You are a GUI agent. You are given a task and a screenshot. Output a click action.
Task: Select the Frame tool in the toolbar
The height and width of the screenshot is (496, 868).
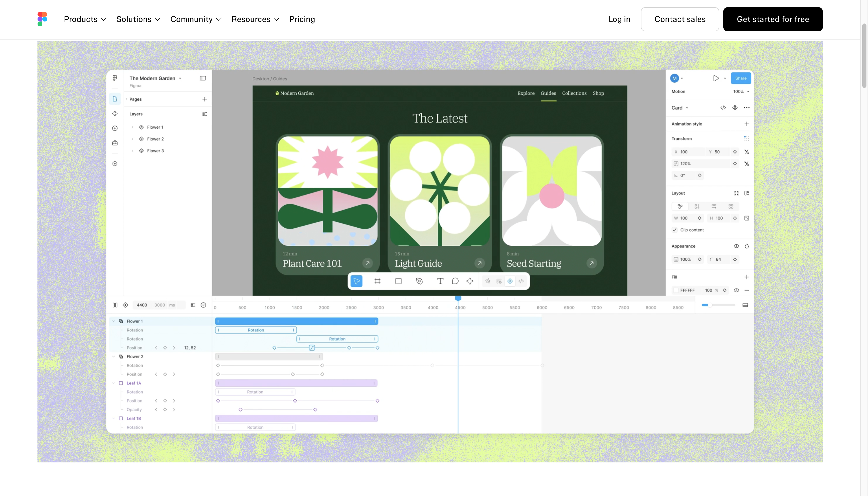[377, 281]
